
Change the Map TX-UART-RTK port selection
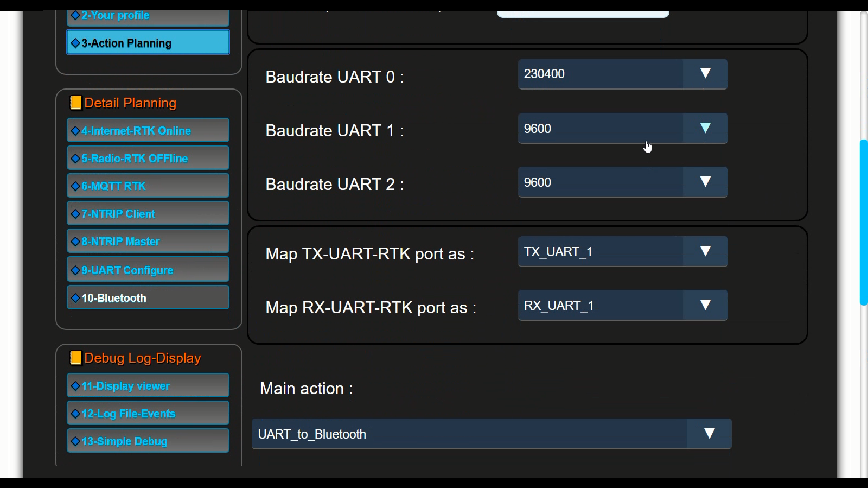(622, 252)
